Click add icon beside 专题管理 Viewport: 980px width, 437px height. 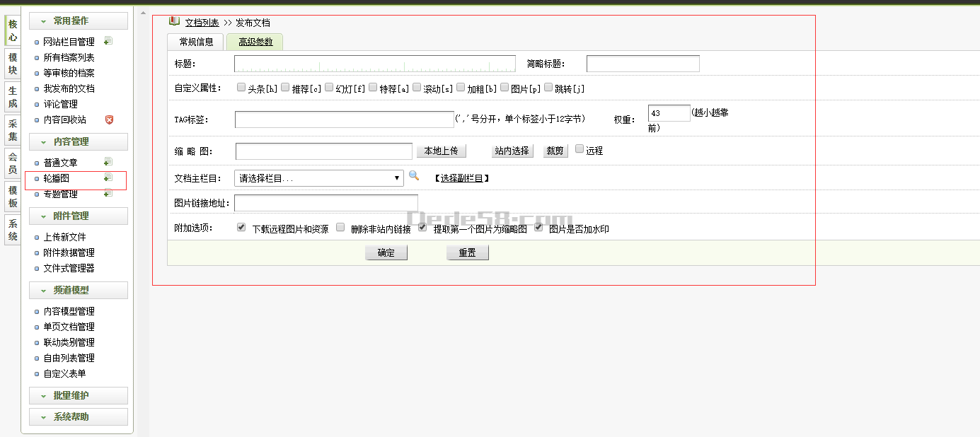coord(108,193)
